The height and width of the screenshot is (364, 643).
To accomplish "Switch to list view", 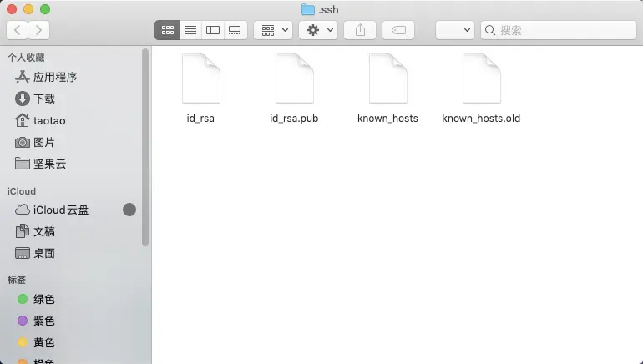I will click(x=190, y=30).
